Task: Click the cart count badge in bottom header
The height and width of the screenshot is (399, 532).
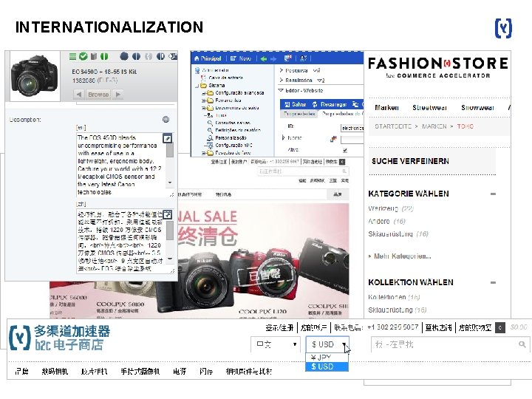Action: pos(499,327)
